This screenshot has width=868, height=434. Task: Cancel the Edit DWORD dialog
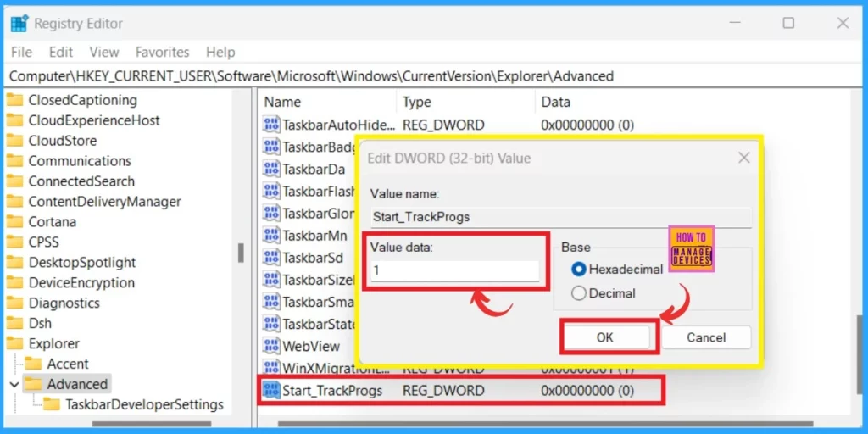pyautogui.click(x=706, y=337)
